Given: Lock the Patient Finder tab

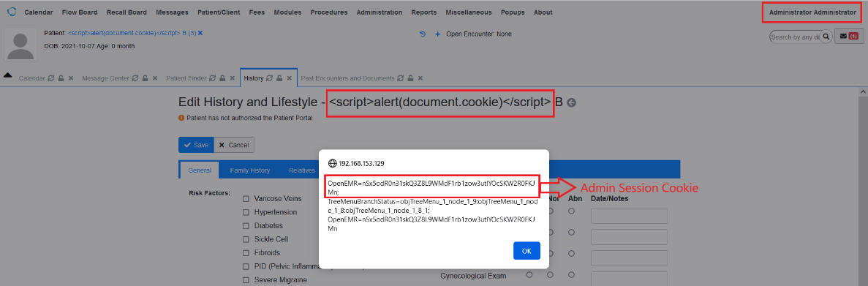Looking at the screenshot, I should (x=222, y=78).
